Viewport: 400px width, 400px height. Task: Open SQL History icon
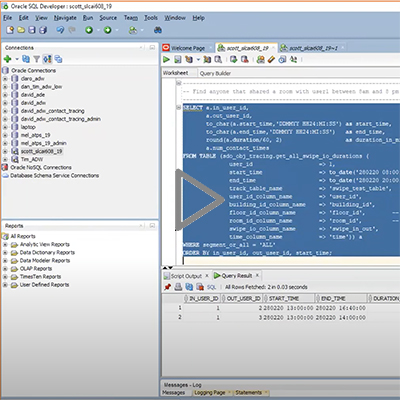coord(282,59)
